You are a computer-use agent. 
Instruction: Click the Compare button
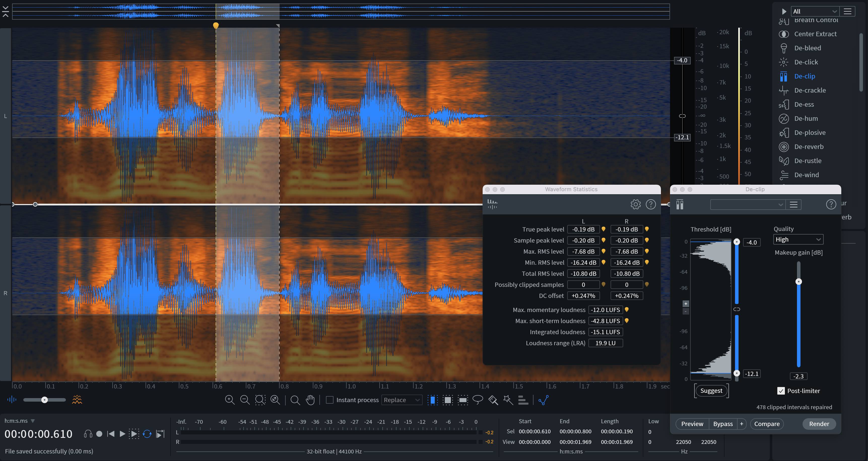(766, 424)
